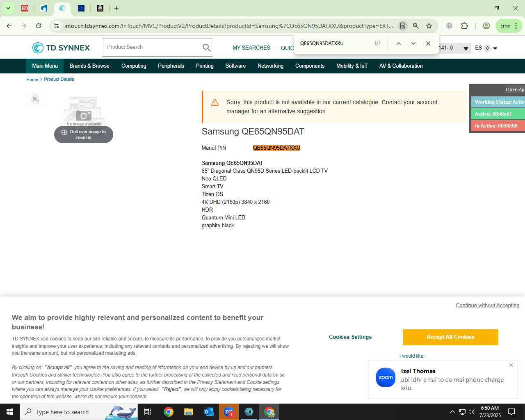This screenshot has width=525, height=420.
Task: Switch to the Amazon browser tab
Action: pyautogui.click(x=100, y=8)
